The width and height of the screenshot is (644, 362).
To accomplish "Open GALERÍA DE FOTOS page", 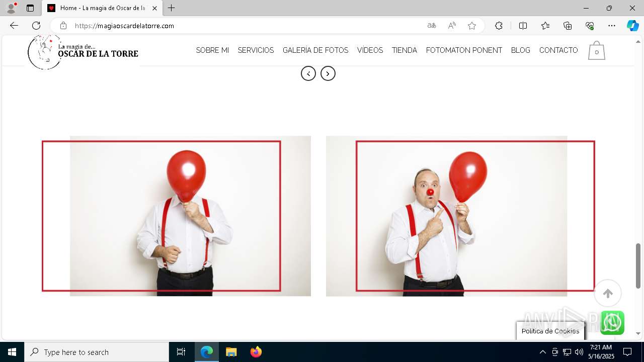I will (x=315, y=50).
